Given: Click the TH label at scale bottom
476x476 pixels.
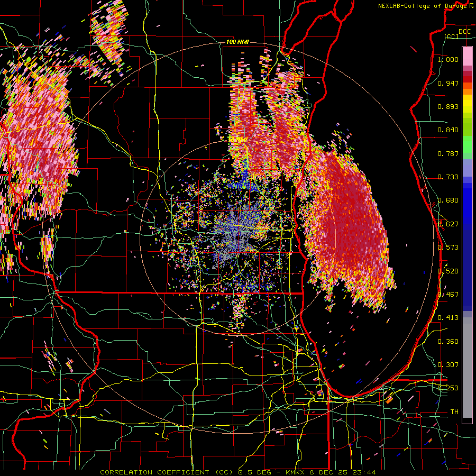Looking at the screenshot, I should 454,412.
